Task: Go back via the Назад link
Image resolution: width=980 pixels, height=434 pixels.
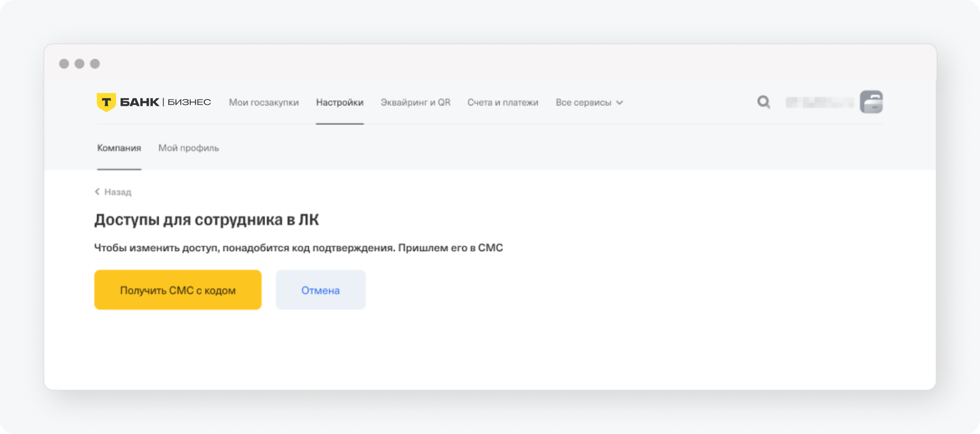Action: click(113, 192)
